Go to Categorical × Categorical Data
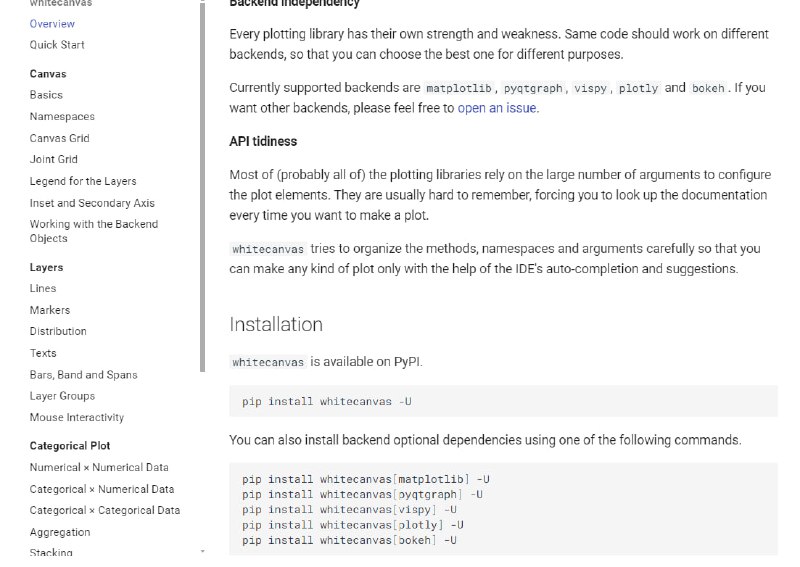800x567 pixels. [x=105, y=511]
